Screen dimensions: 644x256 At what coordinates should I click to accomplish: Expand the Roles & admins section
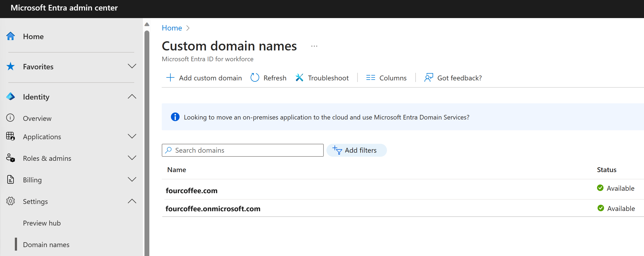tap(132, 158)
